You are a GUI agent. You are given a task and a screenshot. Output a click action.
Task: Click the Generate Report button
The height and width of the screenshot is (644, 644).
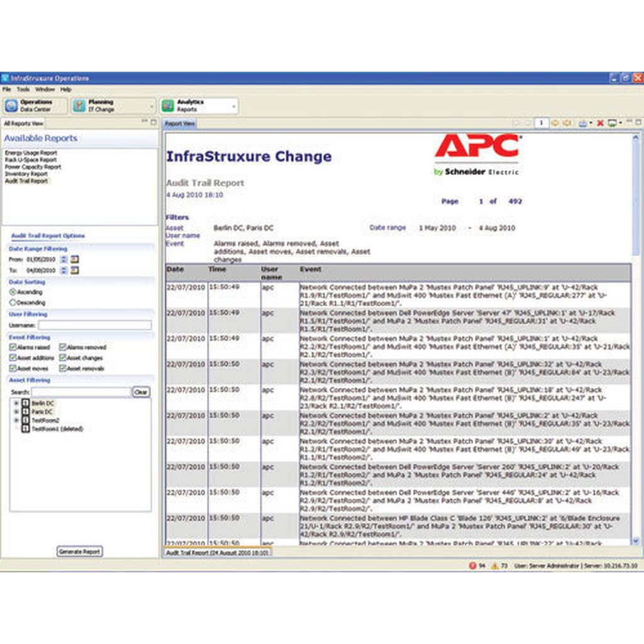[79, 552]
